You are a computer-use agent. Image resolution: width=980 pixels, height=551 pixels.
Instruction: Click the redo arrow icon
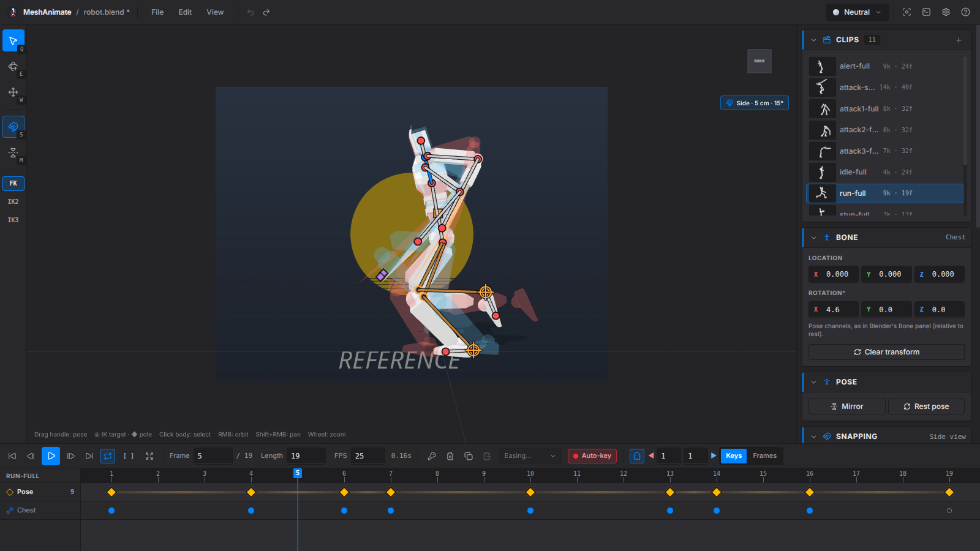[266, 12]
